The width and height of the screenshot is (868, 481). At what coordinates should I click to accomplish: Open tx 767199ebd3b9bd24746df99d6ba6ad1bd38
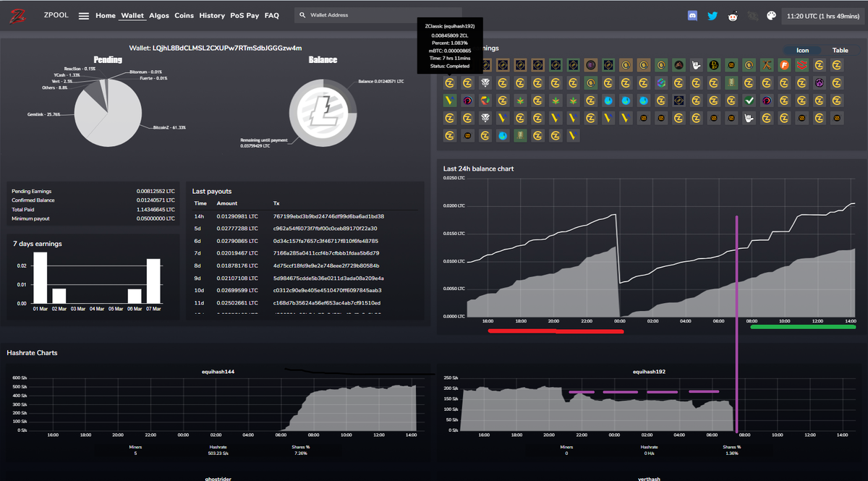(328, 216)
